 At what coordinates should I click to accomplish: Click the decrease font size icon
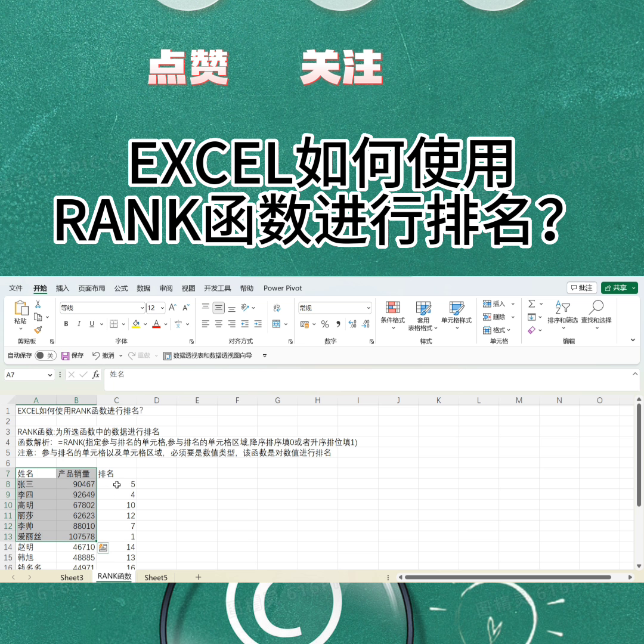(x=186, y=308)
